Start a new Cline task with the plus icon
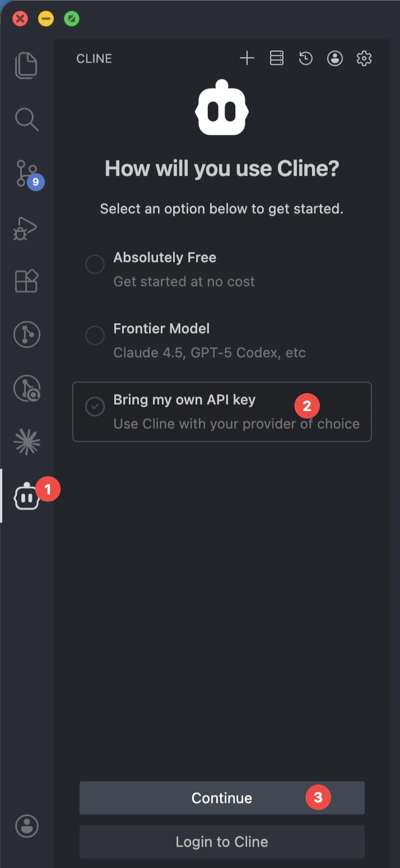Screen dimensions: 400x868 click(246, 58)
